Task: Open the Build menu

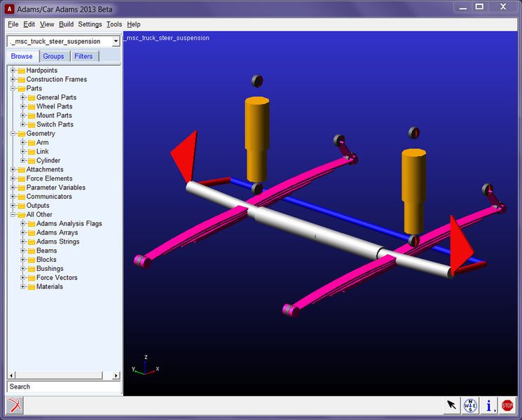Action: pos(66,24)
